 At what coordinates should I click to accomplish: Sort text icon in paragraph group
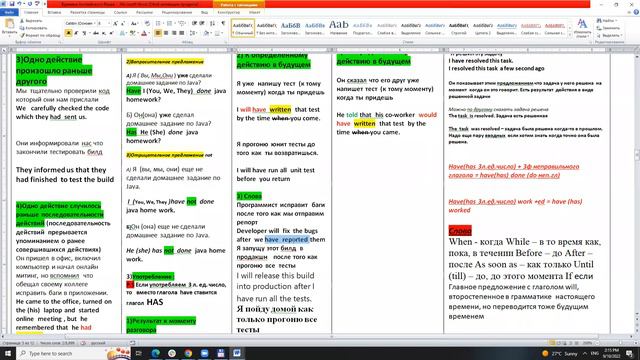click(x=213, y=24)
